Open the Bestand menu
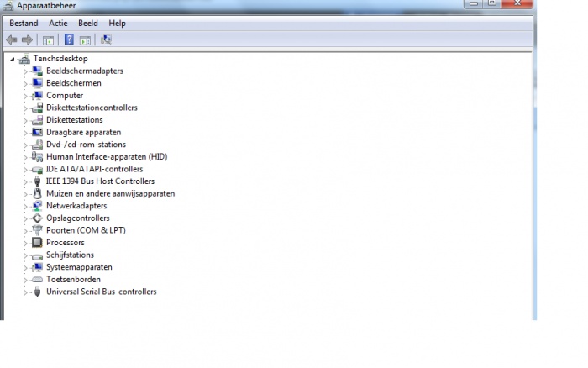Image resolution: width=588 pixels, height=368 pixels. pyautogui.click(x=24, y=24)
